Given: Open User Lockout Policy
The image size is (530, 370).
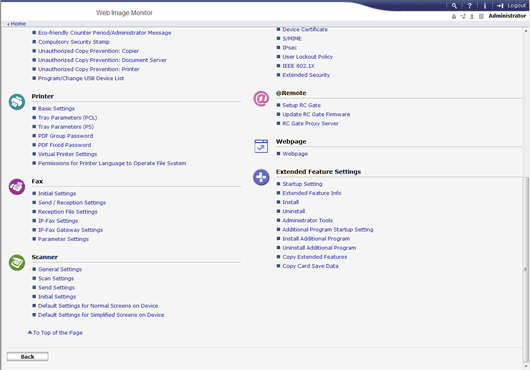Looking at the screenshot, I should pos(307,57).
